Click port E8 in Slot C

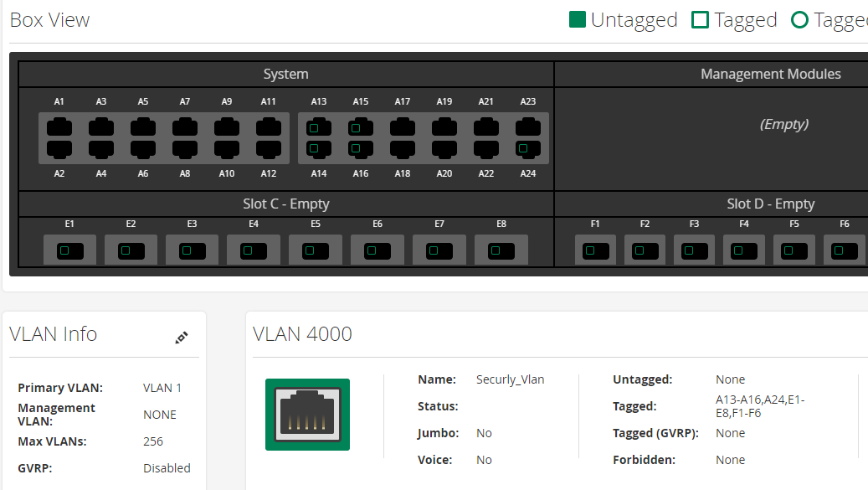[501, 249]
